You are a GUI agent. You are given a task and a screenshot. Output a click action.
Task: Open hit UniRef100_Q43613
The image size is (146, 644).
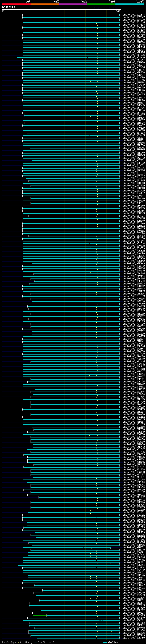click(x=133, y=25)
